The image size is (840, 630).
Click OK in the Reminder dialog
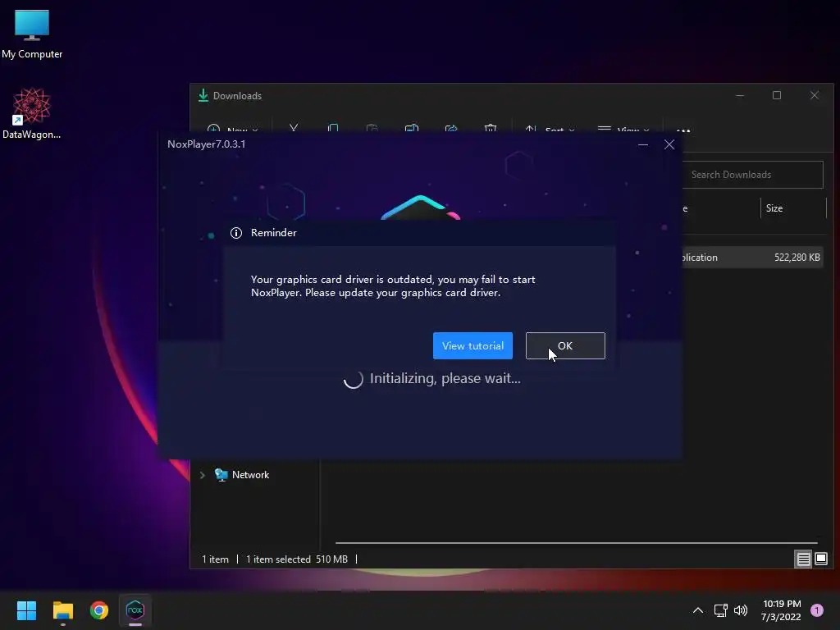565,345
